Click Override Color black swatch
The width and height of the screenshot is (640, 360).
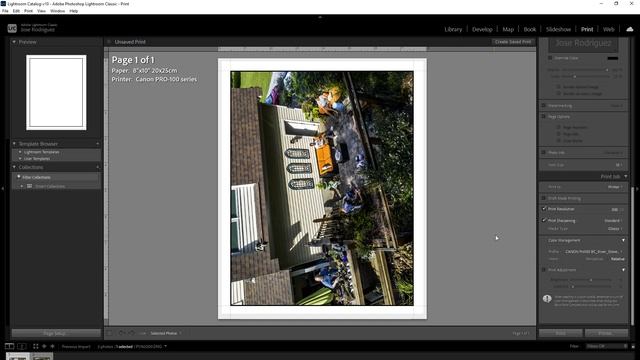pyautogui.click(x=613, y=58)
